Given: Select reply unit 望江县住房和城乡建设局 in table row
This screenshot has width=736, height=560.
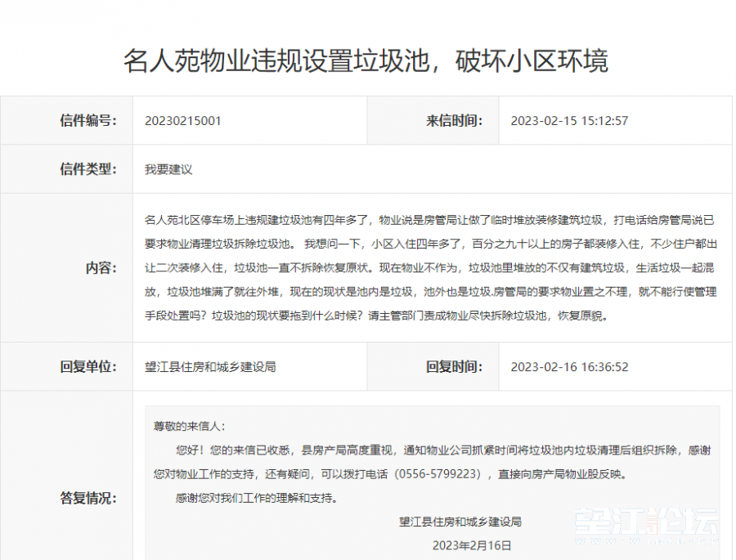Looking at the screenshot, I should point(210,367).
